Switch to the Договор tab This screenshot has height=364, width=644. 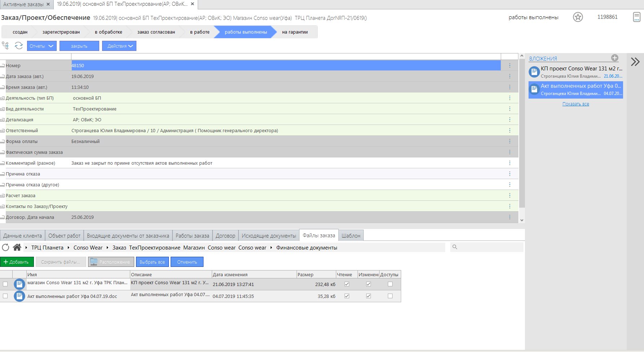pos(225,235)
